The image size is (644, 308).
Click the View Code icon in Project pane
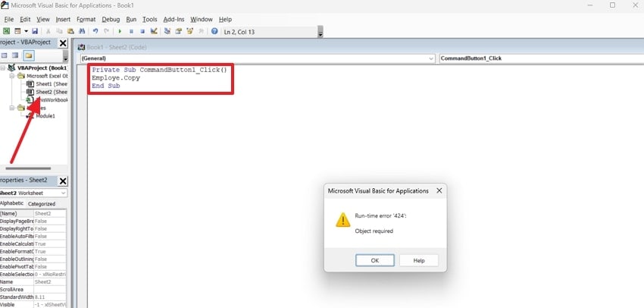(x=5, y=55)
